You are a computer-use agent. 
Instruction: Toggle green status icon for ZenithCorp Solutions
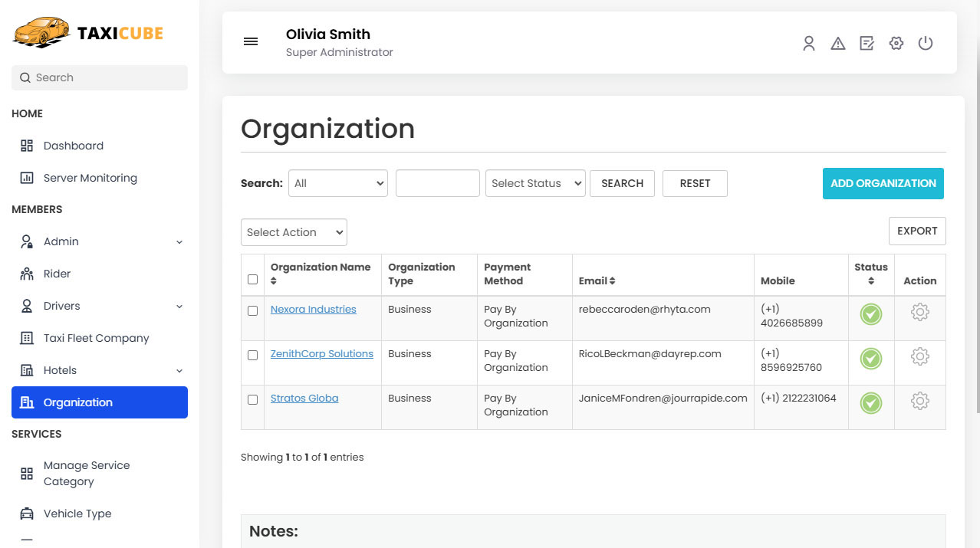pyautogui.click(x=870, y=359)
